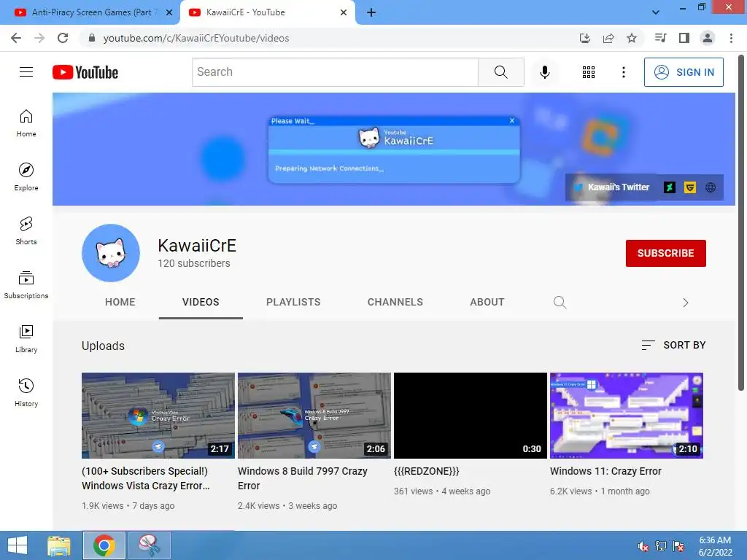Open the Windows Start button

18,545
